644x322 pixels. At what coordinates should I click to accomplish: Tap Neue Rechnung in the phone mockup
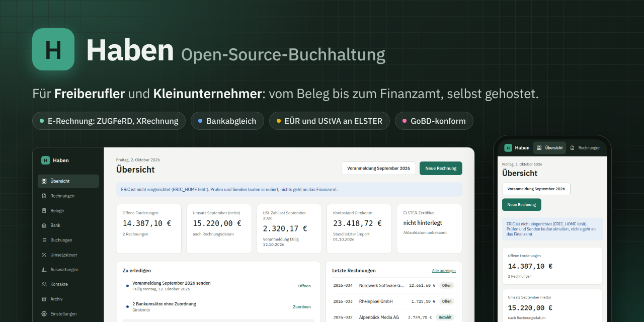pos(522,205)
